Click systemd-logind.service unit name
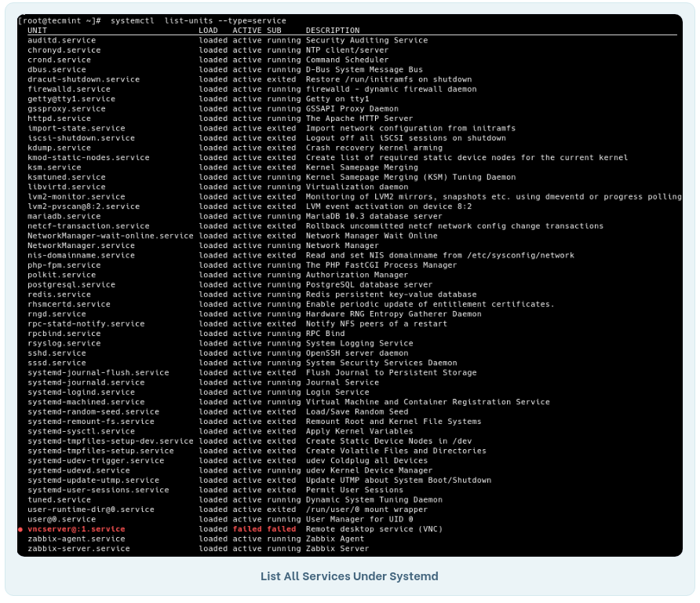Screen dimensions: 700x603 [x=82, y=393]
